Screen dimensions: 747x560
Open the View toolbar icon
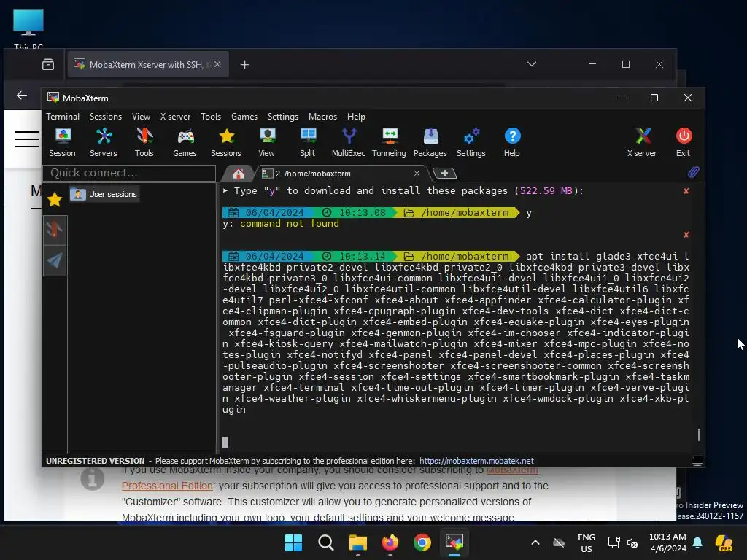[x=267, y=142]
